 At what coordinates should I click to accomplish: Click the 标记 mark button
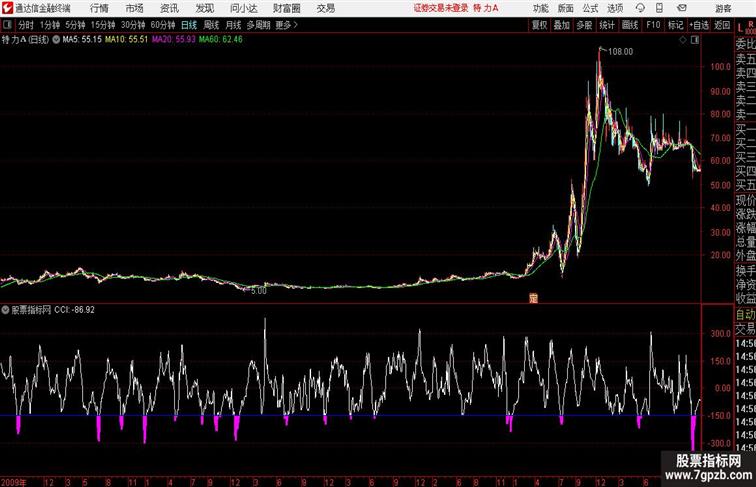point(675,25)
